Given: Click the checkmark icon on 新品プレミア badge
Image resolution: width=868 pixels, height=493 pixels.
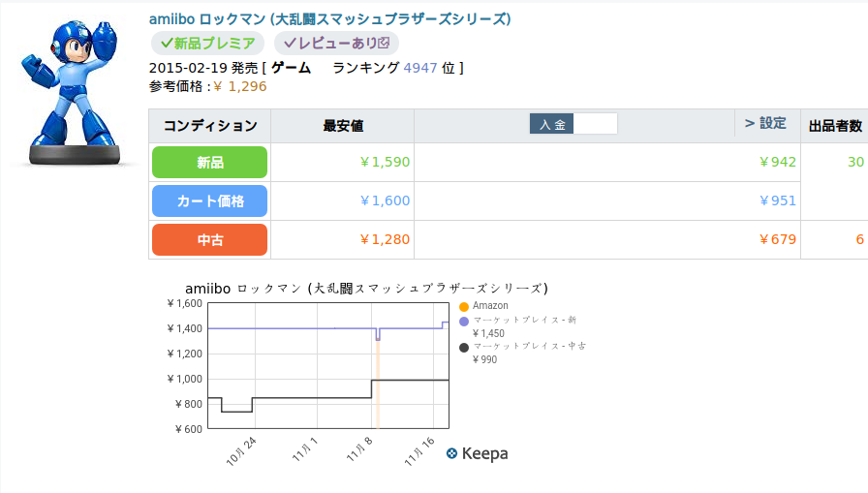Looking at the screenshot, I should (166, 44).
